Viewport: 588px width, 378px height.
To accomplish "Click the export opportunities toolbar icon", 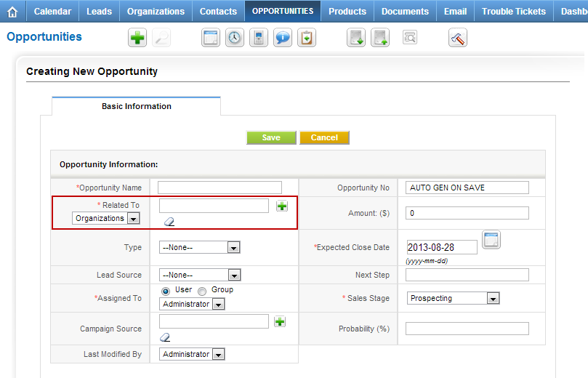I will [380, 38].
